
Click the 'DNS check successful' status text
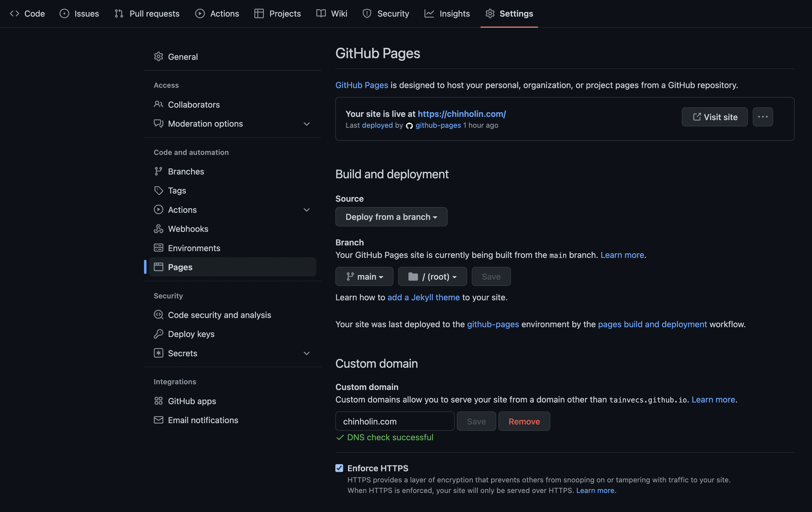coord(390,437)
